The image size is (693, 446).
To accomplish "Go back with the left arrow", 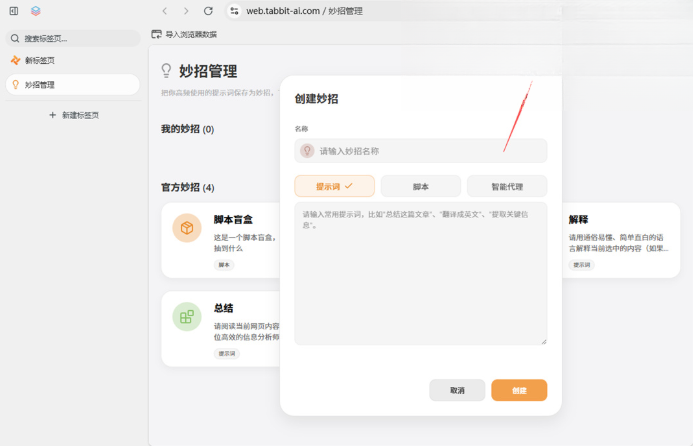I will click(x=164, y=11).
